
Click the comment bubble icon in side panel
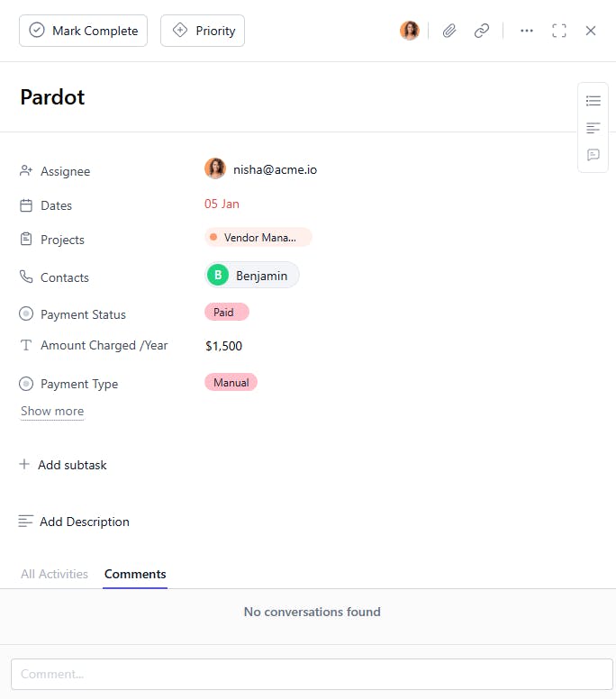coord(593,155)
